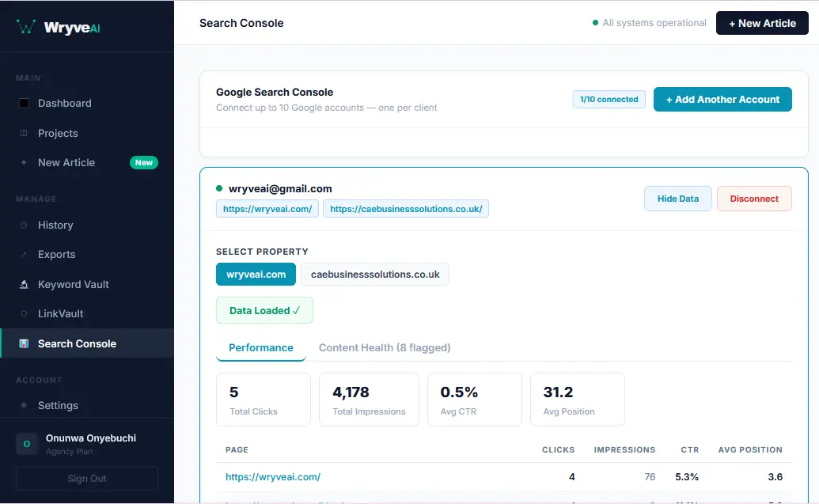Switch to Content Health (8 flagged) tab
Viewport: 819px width, 504px height.
pyautogui.click(x=385, y=348)
